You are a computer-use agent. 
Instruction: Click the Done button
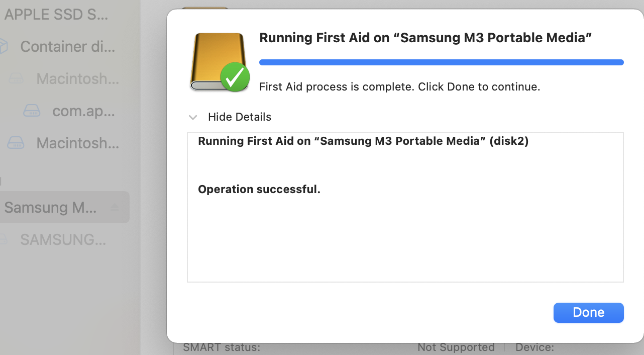click(588, 312)
